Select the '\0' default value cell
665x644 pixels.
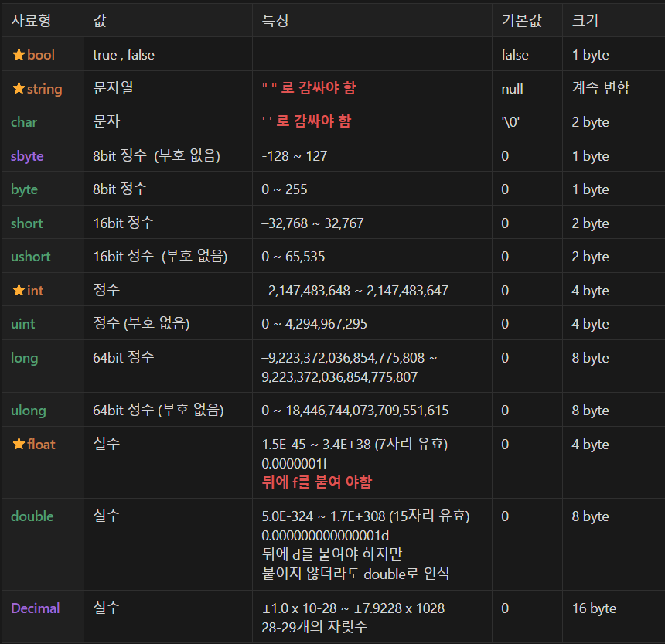(x=510, y=122)
